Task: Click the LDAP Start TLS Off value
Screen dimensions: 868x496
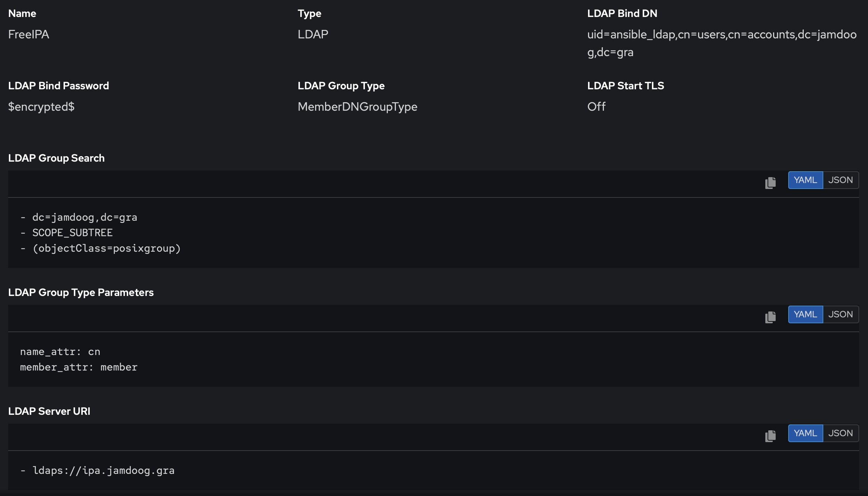Action: coord(596,107)
